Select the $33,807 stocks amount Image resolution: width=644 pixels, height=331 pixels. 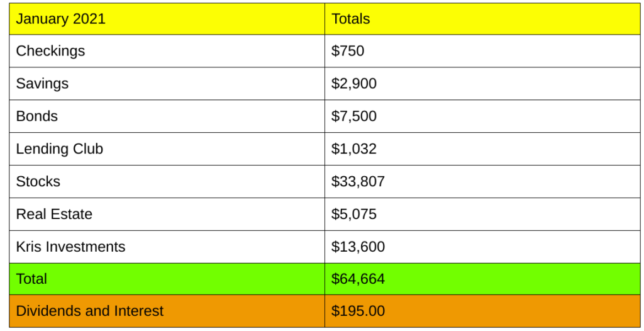(358, 182)
